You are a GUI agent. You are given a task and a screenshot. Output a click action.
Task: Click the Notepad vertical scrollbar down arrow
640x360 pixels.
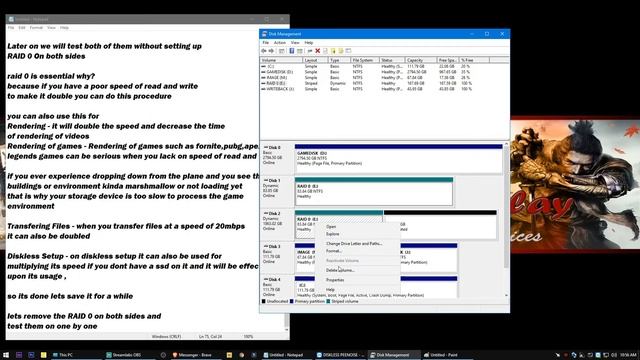[287, 329]
